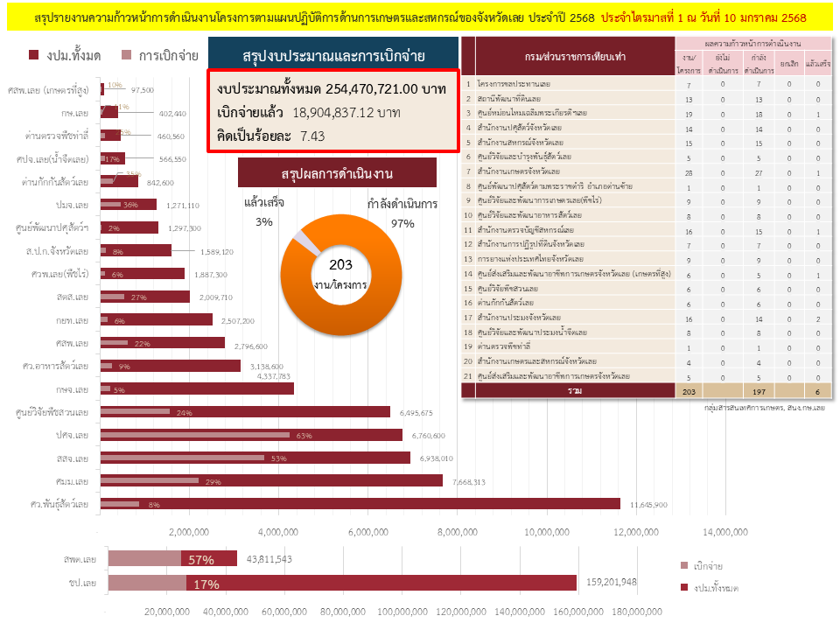Click the 11,645,900 bar value
The width and height of the screenshot is (840, 630).
[x=648, y=505]
